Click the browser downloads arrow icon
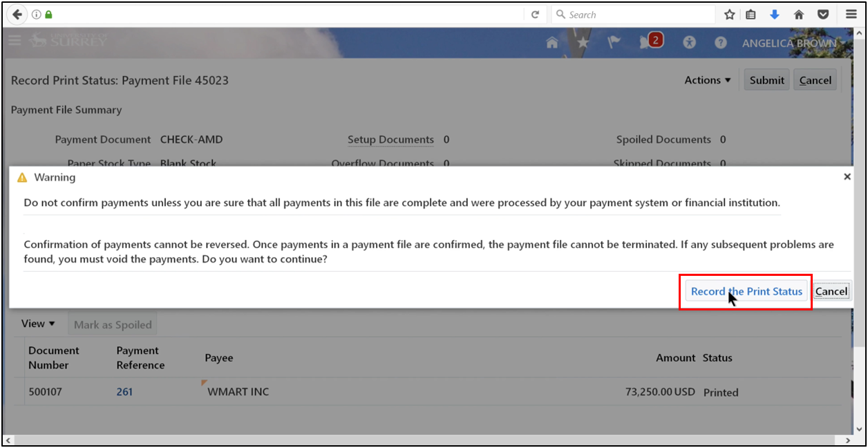The image size is (868, 448). 775,14
